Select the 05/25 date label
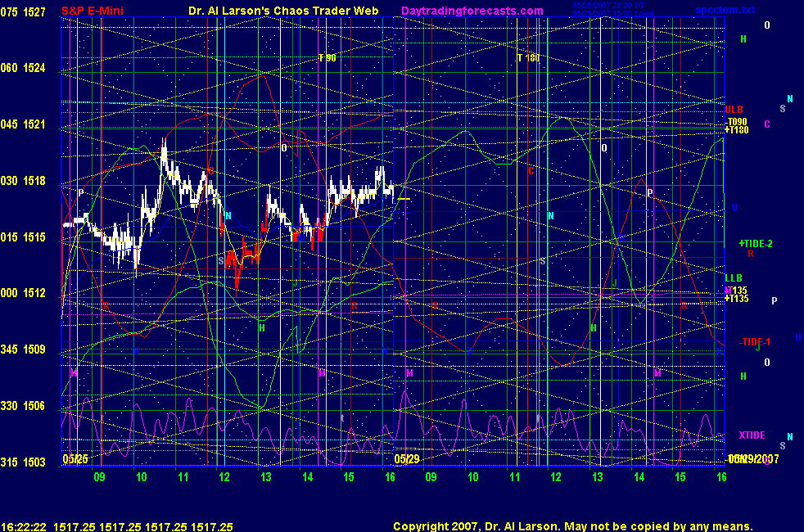Image resolution: width=804 pixels, height=532 pixels. pos(75,458)
